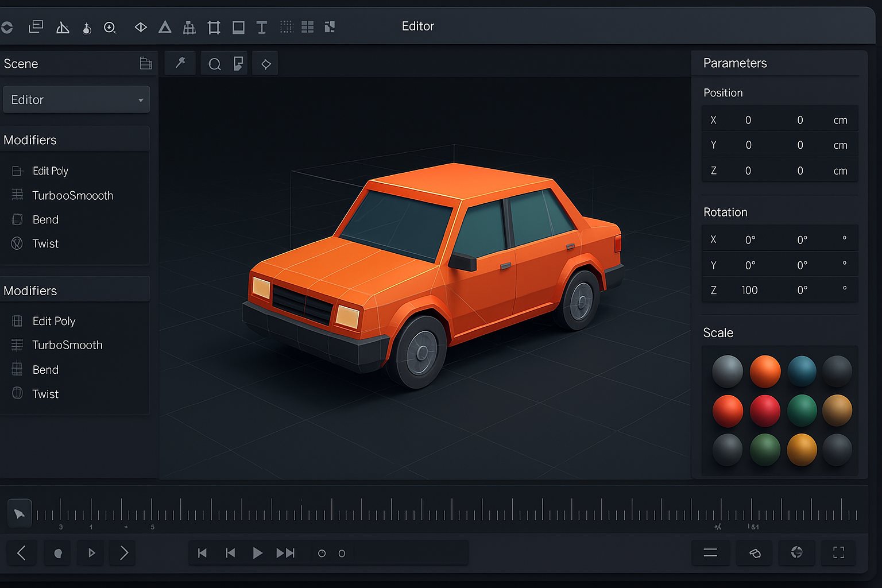Click the Rotation Z value field showing 100
Viewport: 882px width, 588px height.
click(x=749, y=290)
